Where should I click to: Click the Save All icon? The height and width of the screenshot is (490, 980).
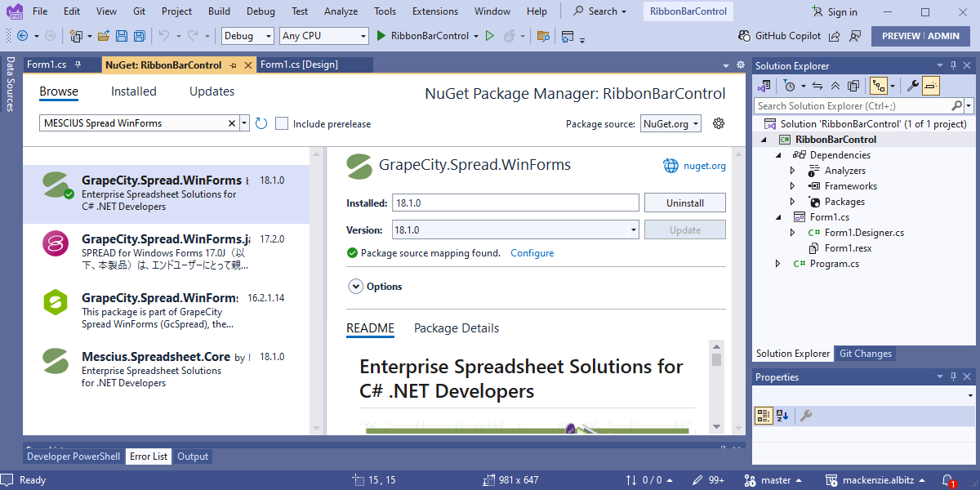click(140, 36)
